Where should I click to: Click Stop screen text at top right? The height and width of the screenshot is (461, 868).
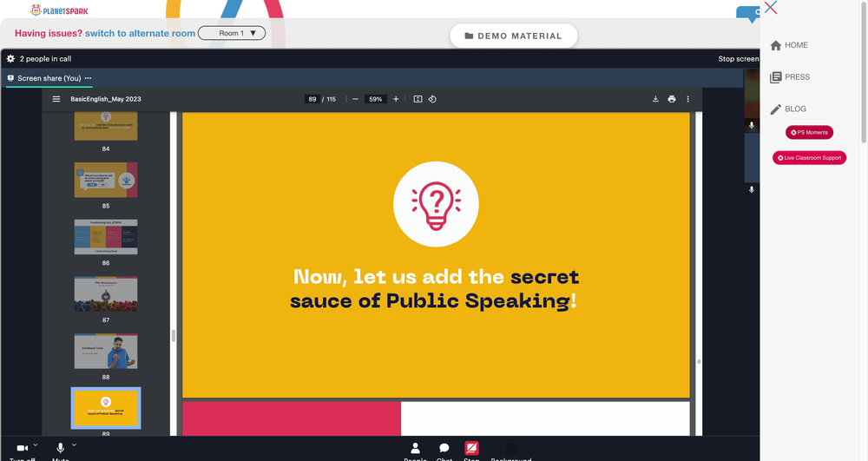(x=739, y=59)
